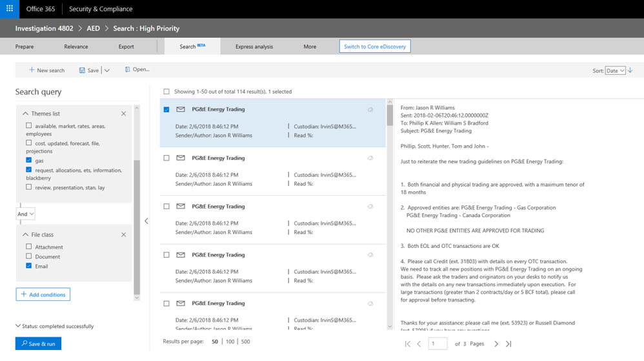Open the Export tab
Viewport: 644px width, 361px height.
[126, 46]
